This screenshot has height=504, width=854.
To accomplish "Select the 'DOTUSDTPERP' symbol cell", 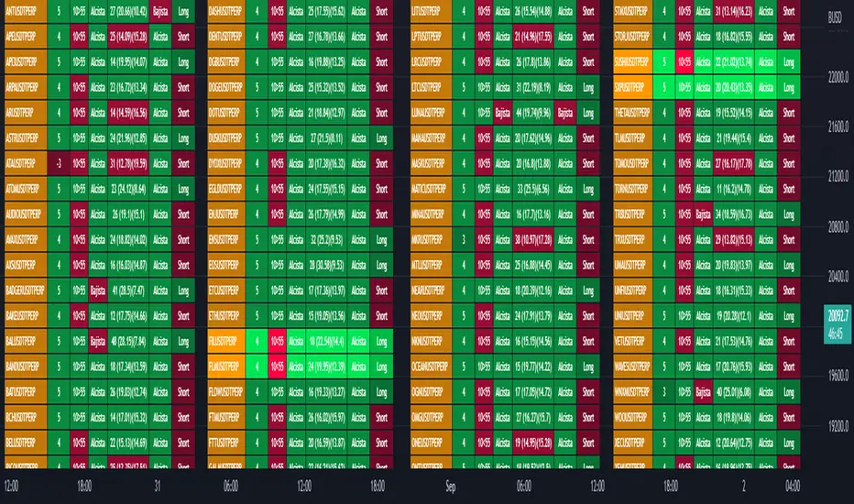I will [226, 113].
